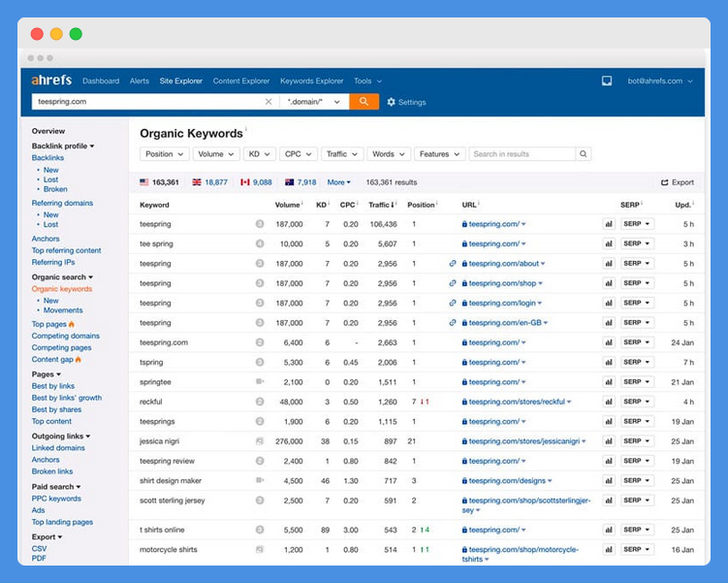728x583 pixels.
Task: Select the UK flag 18,877 results
Action: (x=209, y=182)
